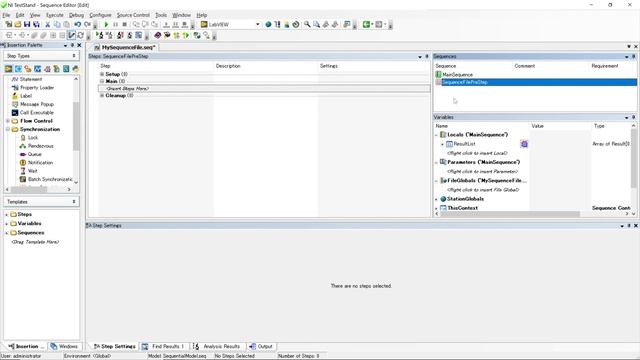Click the StationGlobals globe icon
Image resolution: width=640 pixels, height=360 pixels.
point(443,199)
